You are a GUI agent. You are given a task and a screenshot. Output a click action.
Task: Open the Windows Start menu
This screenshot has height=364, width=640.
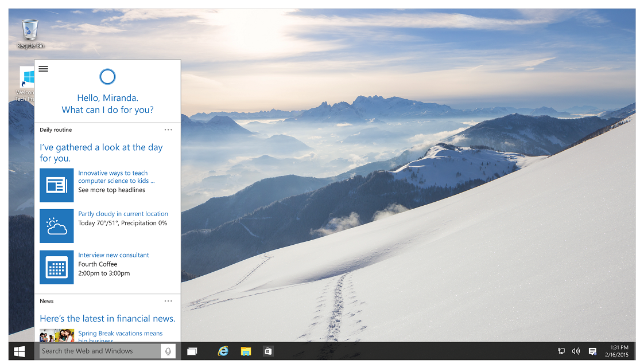tap(20, 351)
